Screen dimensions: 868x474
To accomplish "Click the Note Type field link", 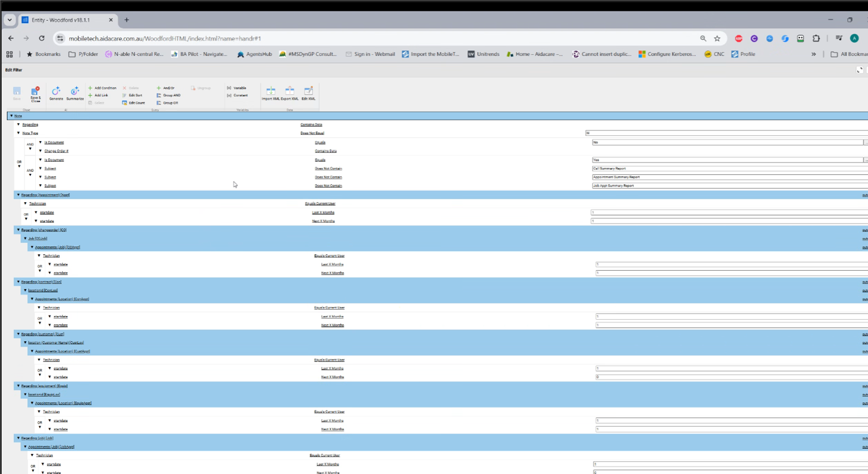I will [x=30, y=133].
